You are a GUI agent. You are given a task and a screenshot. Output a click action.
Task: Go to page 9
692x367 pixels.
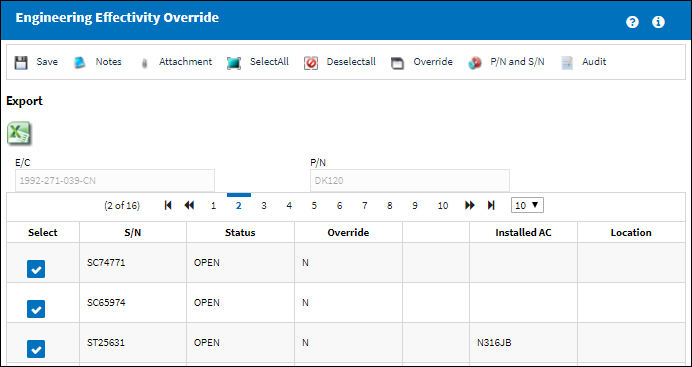[x=415, y=206]
